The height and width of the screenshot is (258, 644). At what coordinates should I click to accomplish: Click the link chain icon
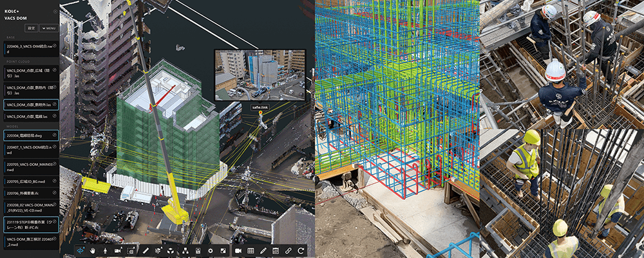(x=289, y=250)
